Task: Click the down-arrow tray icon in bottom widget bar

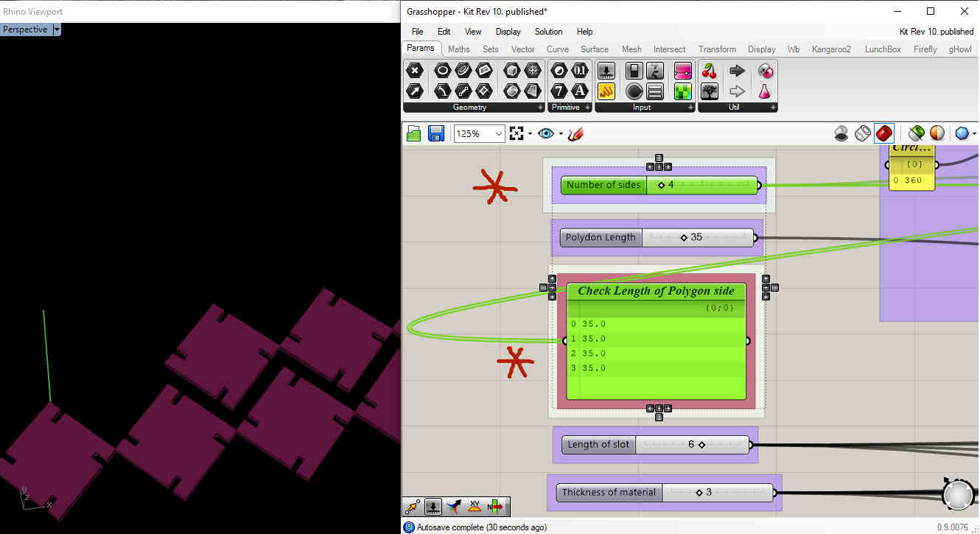Action: tap(433, 507)
